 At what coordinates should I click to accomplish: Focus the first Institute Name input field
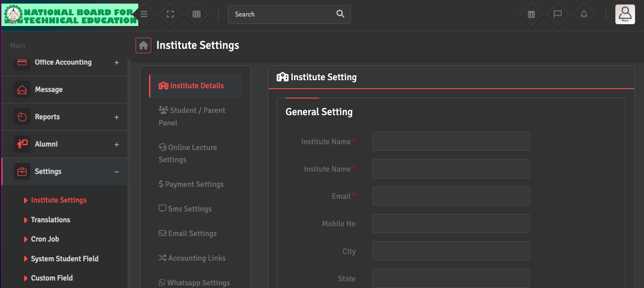click(451, 141)
